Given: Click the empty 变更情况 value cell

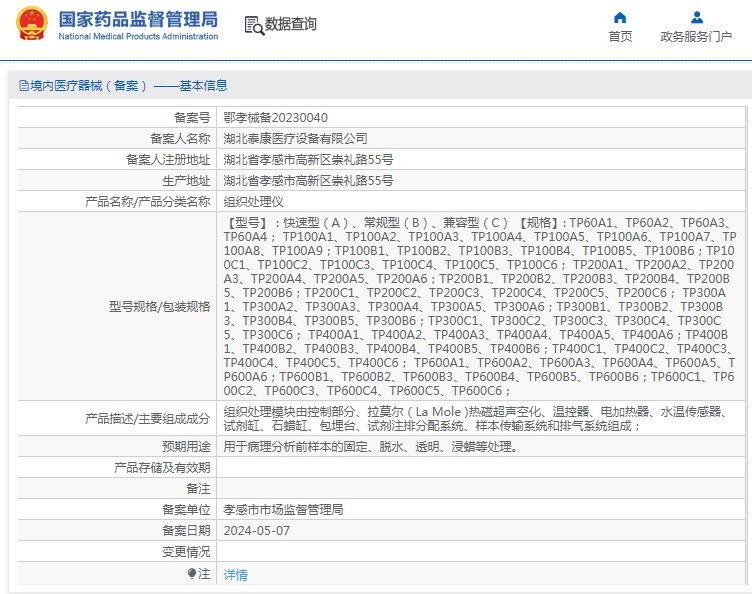Looking at the screenshot, I should (481, 552).
